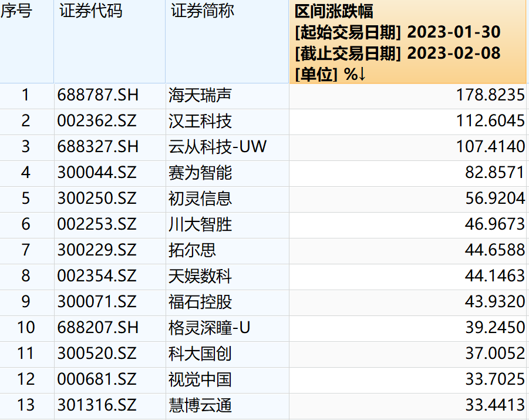Click the 格灵深瞳-U security name
This screenshot has width=529, height=420.
click(x=210, y=327)
